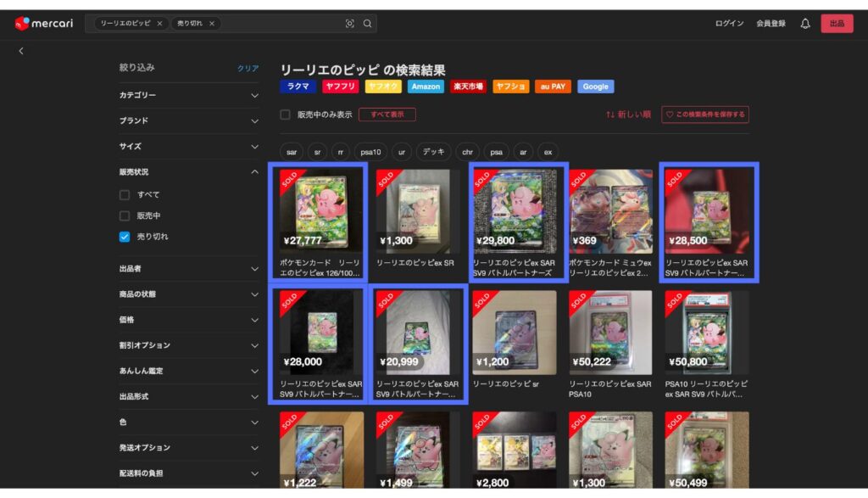Open the Amazon site badge
The height and width of the screenshot is (498, 868).
pyautogui.click(x=426, y=87)
